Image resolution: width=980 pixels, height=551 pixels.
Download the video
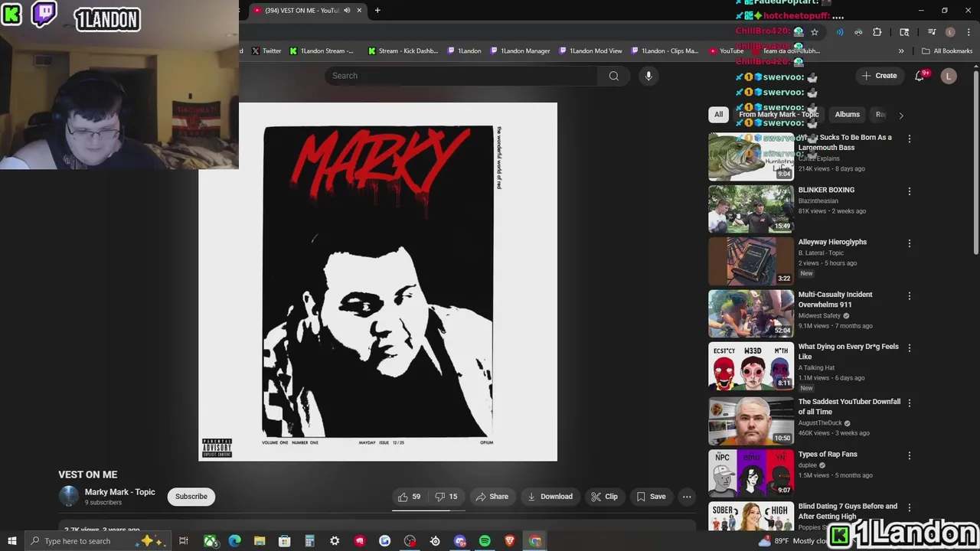(x=550, y=497)
